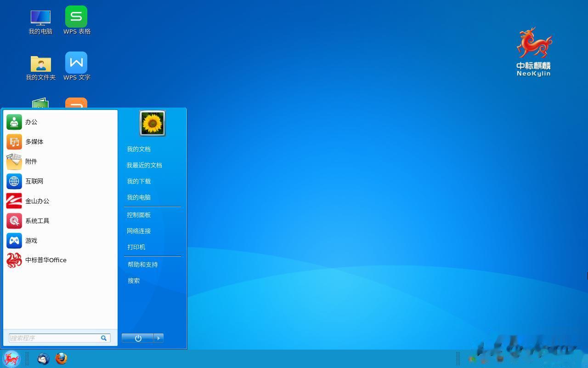Open 网络连接 network connections

(139, 231)
